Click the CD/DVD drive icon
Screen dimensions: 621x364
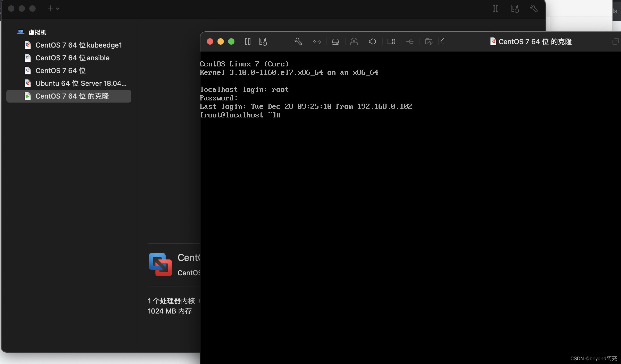(354, 42)
